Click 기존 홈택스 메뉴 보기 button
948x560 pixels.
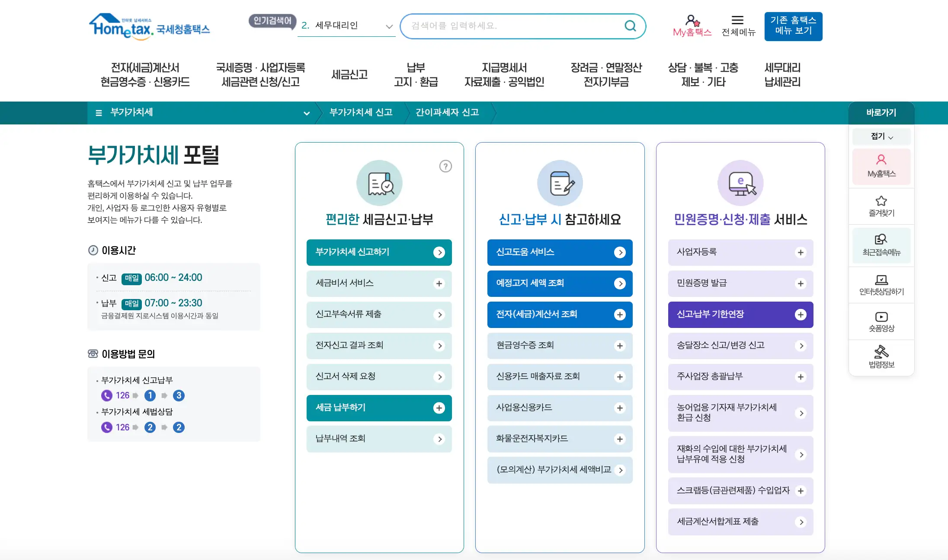click(x=793, y=26)
